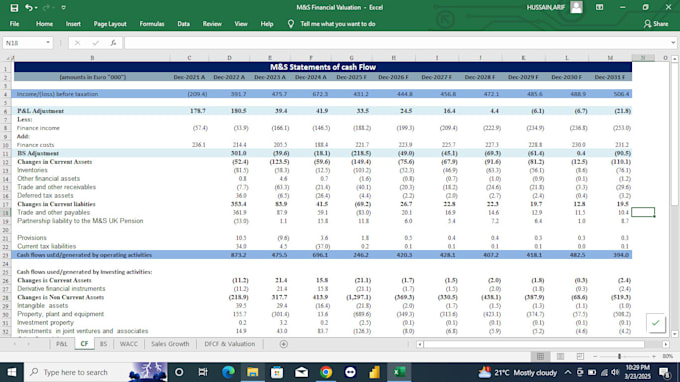Viewport: 680px width, 382px height.
Task: Undo the last action
Action: (29, 8)
